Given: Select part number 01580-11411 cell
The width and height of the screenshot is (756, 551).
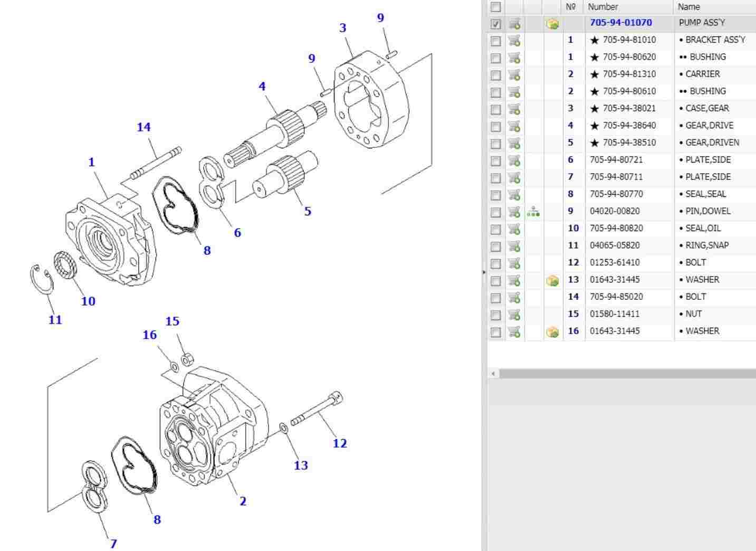Looking at the screenshot, I should [x=615, y=314].
